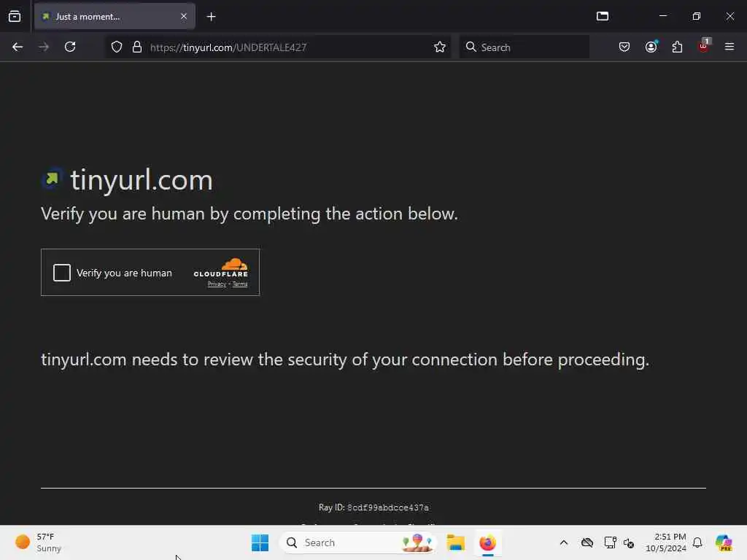Click the tinyurl.com heading text
747x560 pixels.
click(142, 180)
